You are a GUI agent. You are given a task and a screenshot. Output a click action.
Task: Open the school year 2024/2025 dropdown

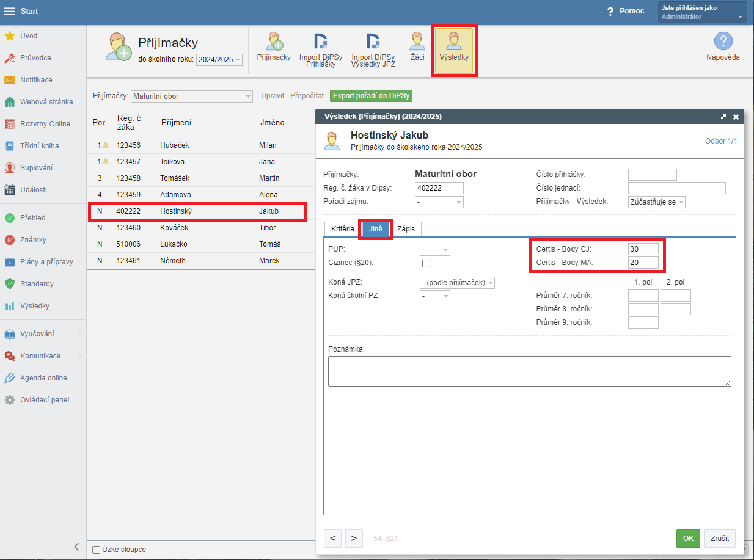[220, 60]
